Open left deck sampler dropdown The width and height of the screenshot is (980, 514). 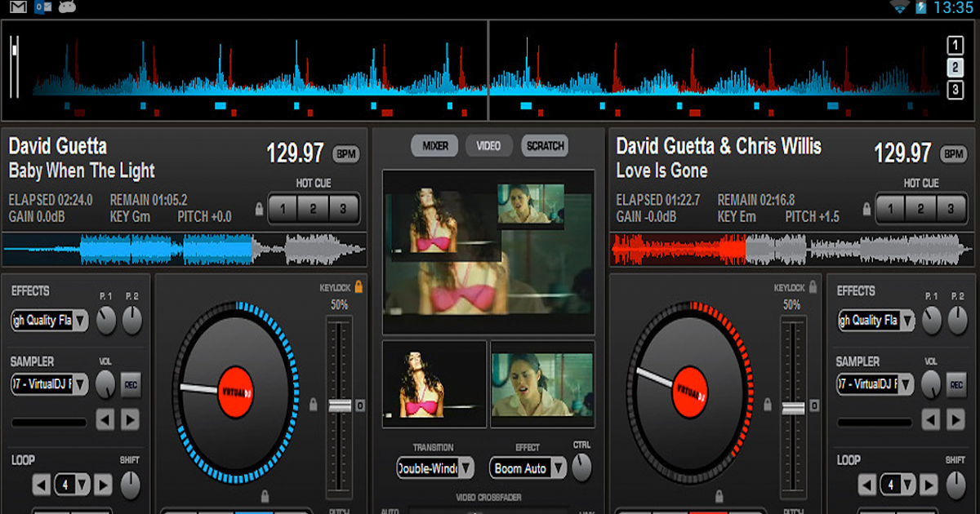50,384
